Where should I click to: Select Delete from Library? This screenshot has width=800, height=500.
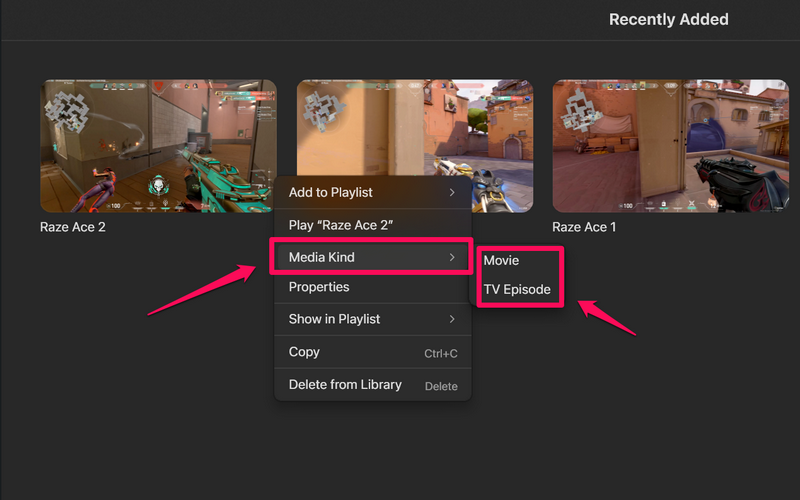[372, 385]
